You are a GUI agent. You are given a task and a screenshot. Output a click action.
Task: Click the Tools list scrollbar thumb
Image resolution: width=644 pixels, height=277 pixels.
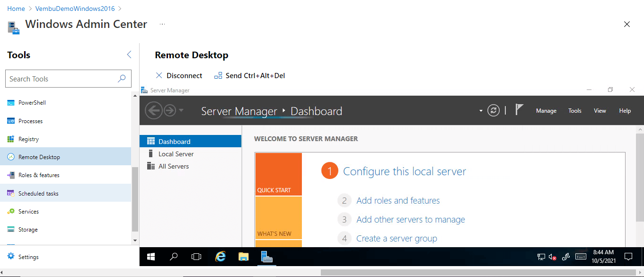tap(135, 199)
